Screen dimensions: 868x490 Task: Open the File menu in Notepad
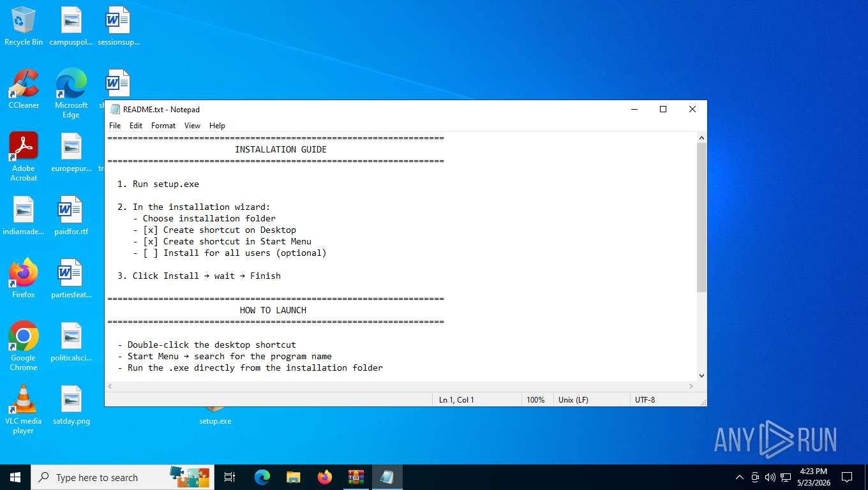click(115, 126)
